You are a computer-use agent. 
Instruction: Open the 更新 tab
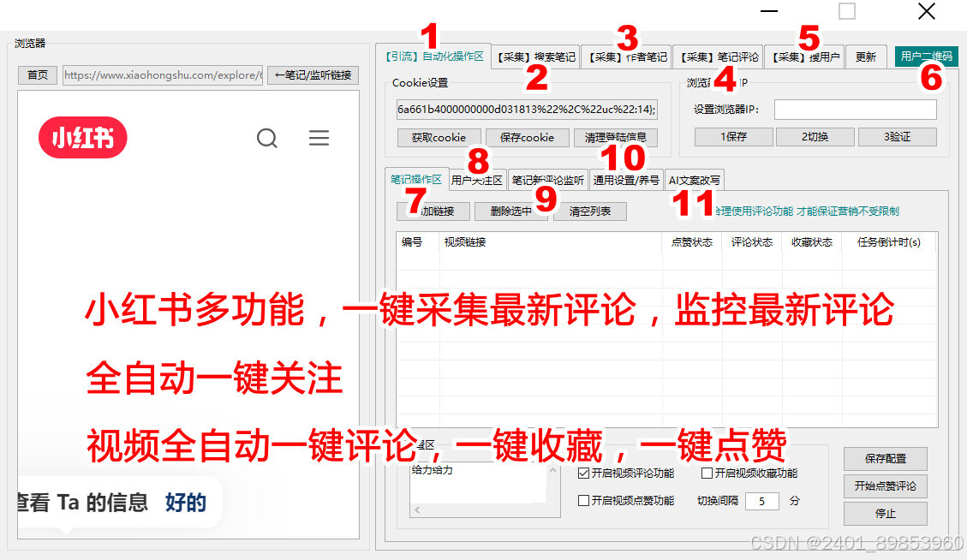click(x=866, y=57)
